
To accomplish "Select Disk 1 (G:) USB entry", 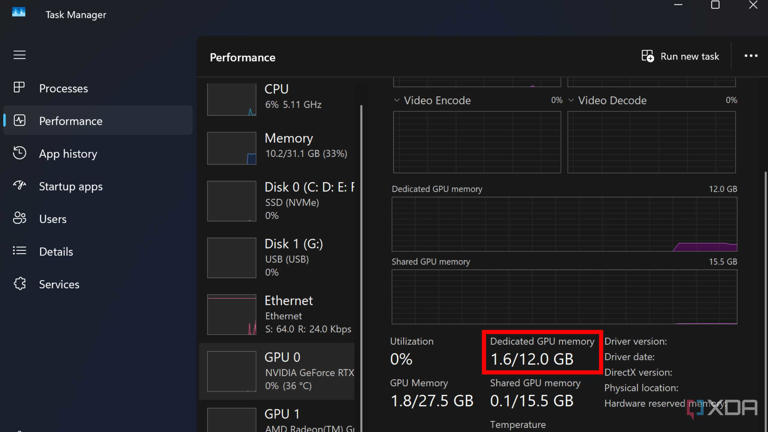I will click(x=280, y=257).
